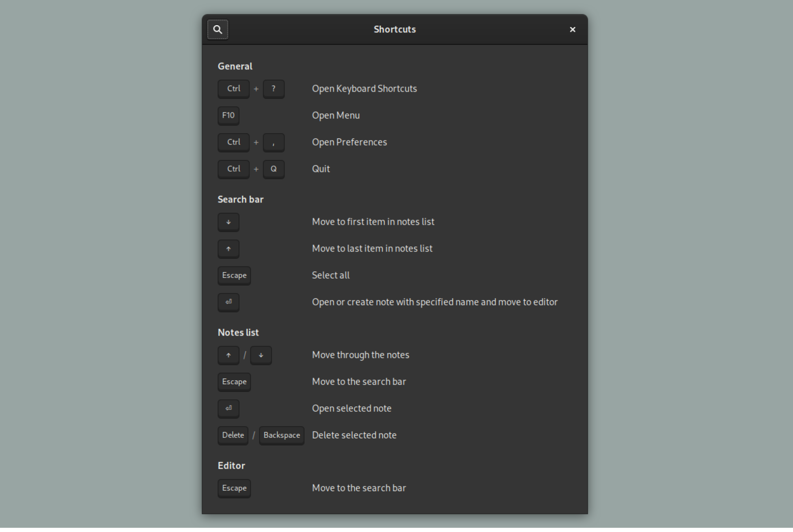Click the Q key cap for Quit

(x=273, y=169)
